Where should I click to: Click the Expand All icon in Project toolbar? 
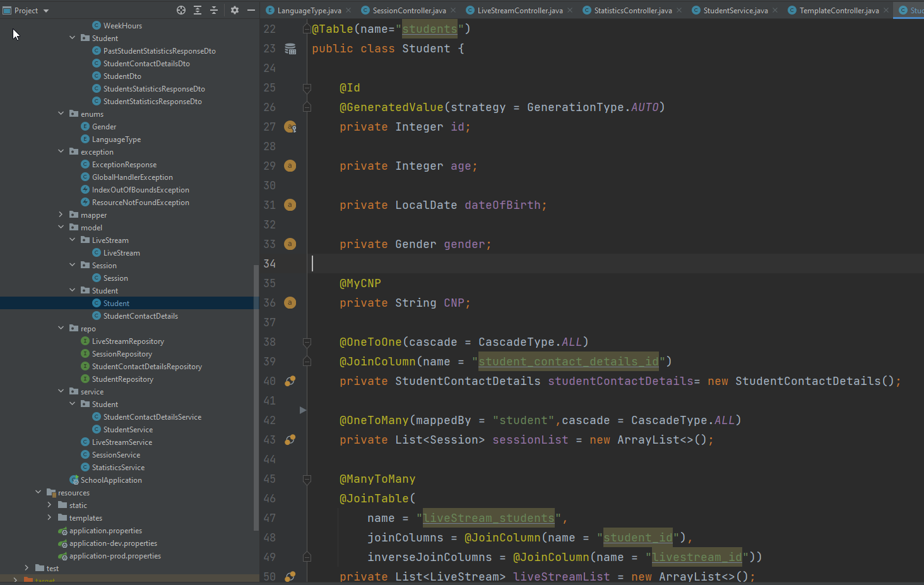tap(198, 10)
